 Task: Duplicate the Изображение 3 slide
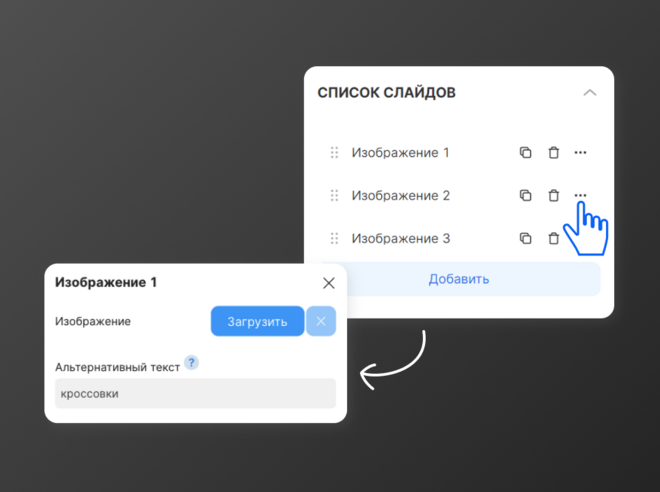[x=525, y=238]
